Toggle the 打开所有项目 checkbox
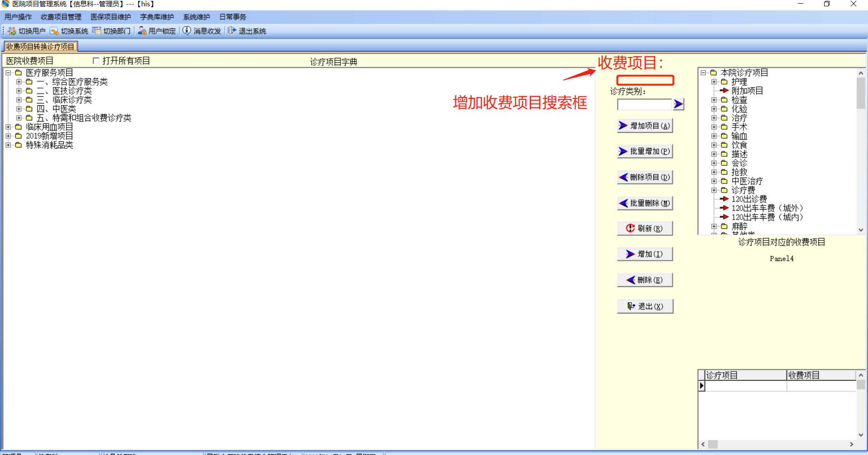 click(96, 61)
